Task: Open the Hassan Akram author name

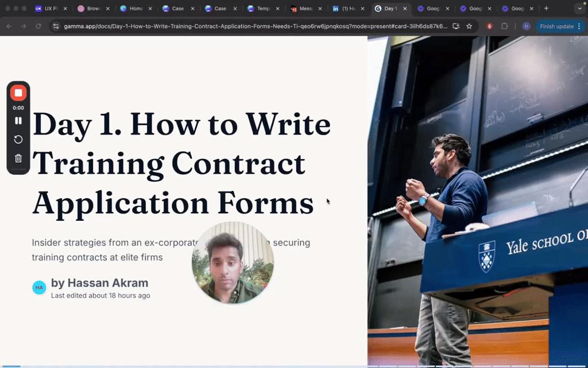Action: coord(100,283)
